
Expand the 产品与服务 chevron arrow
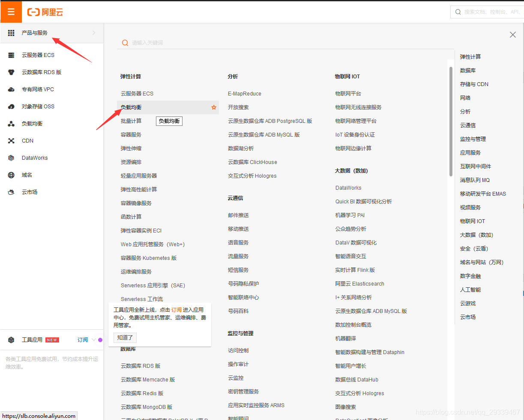[94, 33]
